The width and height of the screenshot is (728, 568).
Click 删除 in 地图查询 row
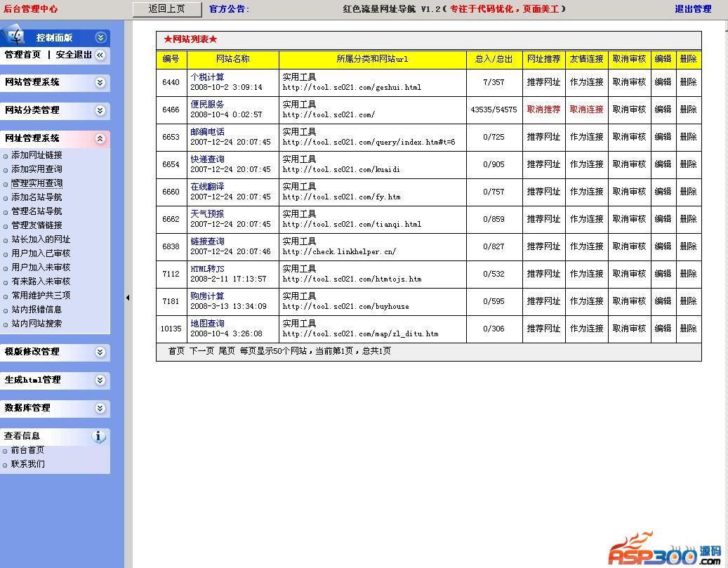click(x=688, y=329)
